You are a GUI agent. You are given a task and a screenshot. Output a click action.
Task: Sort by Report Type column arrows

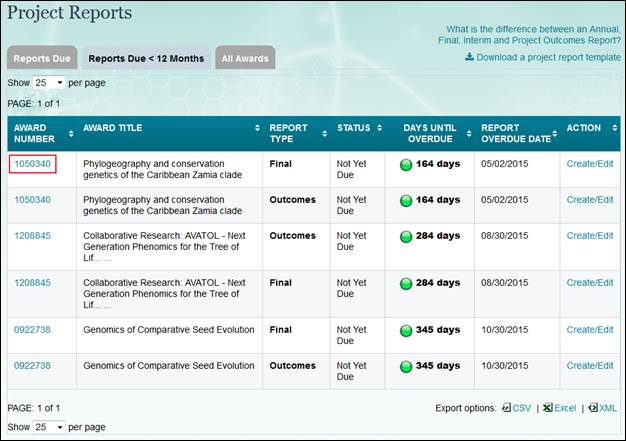click(x=321, y=134)
